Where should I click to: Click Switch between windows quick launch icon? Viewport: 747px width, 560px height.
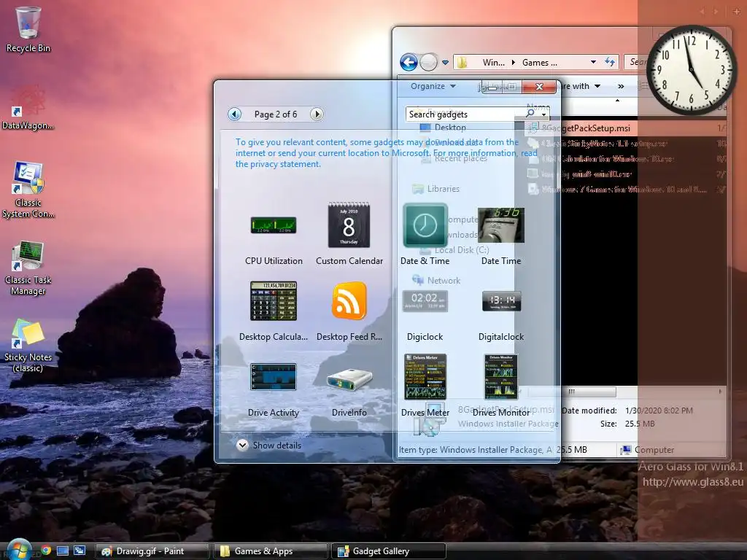[x=79, y=551]
